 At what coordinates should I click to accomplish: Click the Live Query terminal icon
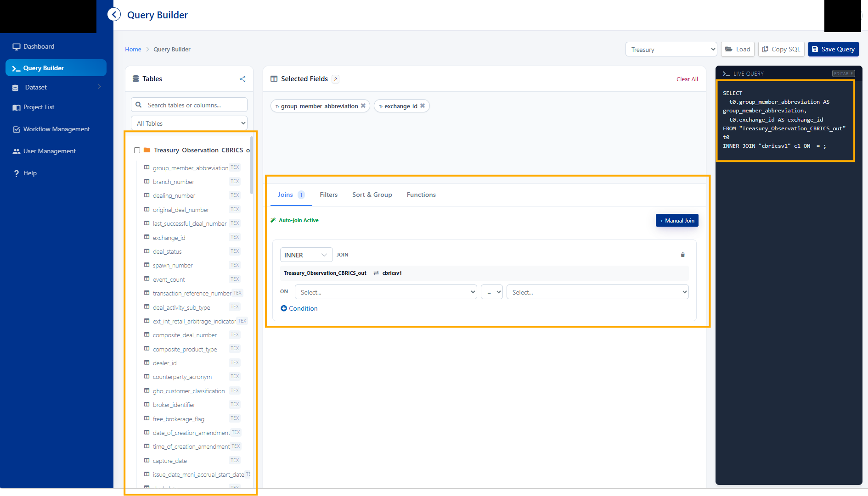tap(726, 73)
